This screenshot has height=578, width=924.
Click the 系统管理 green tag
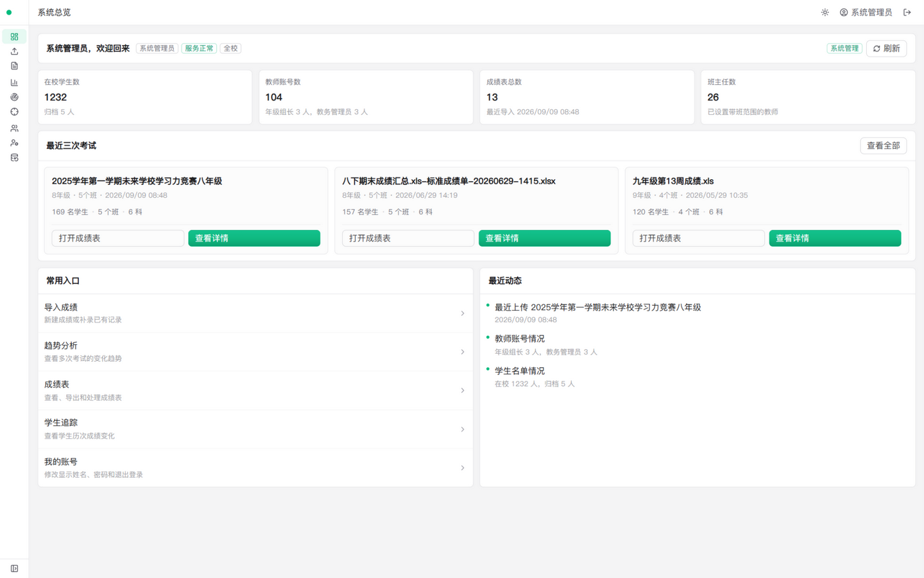(844, 48)
